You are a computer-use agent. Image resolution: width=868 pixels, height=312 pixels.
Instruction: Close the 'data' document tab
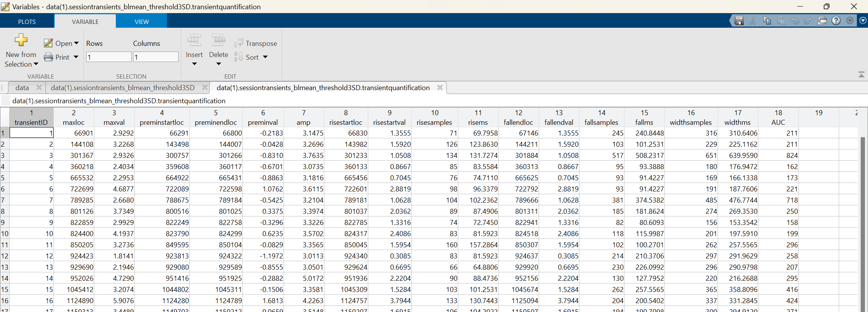[x=39, y=87]
